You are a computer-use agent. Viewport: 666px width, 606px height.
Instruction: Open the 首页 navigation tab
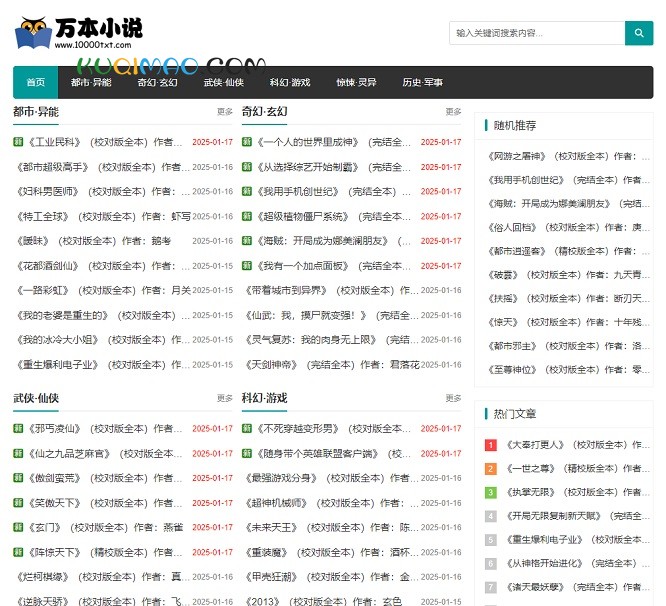tap(36, 82)
